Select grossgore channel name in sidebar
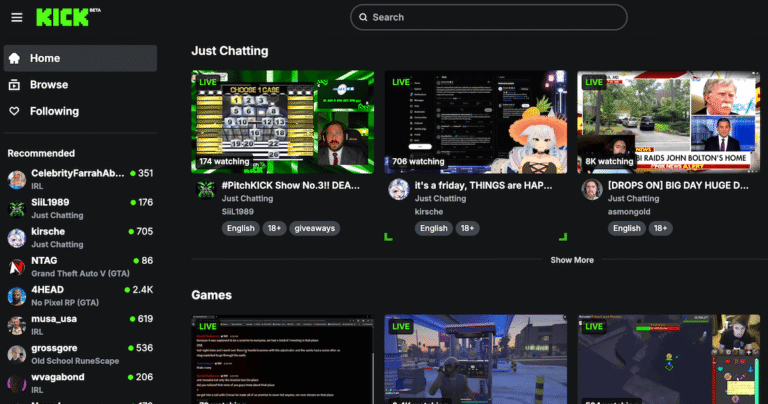Screen dimensions: 768x404 point(54,348)
